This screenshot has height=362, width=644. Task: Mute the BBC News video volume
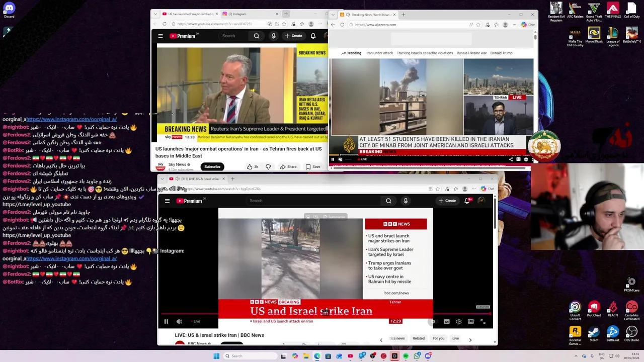pyautogui.click(x=179, y=321)
